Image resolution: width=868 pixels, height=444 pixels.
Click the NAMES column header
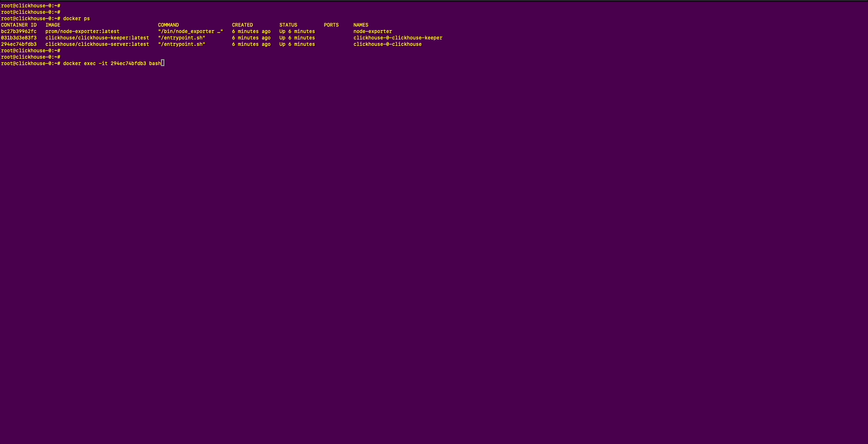361,25
